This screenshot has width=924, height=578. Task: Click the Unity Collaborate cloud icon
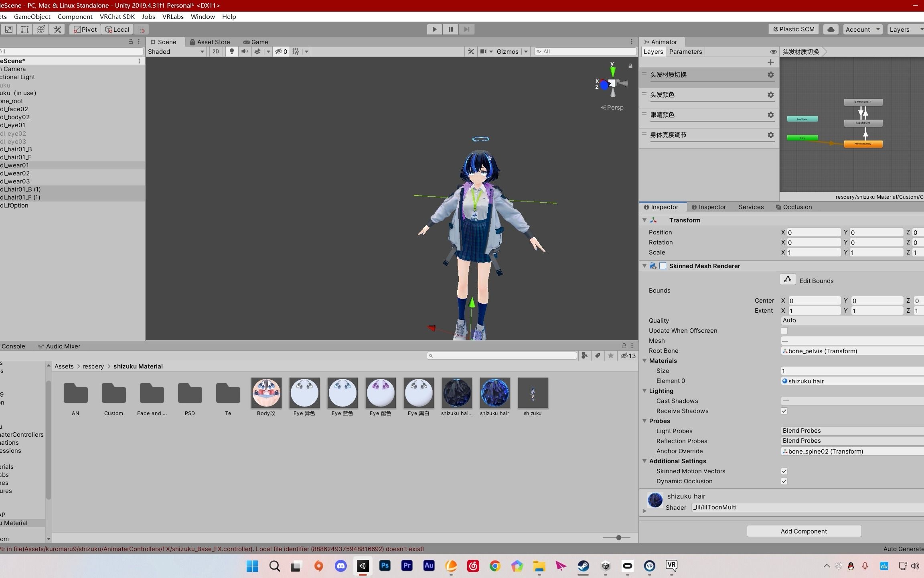pos(831,29)
